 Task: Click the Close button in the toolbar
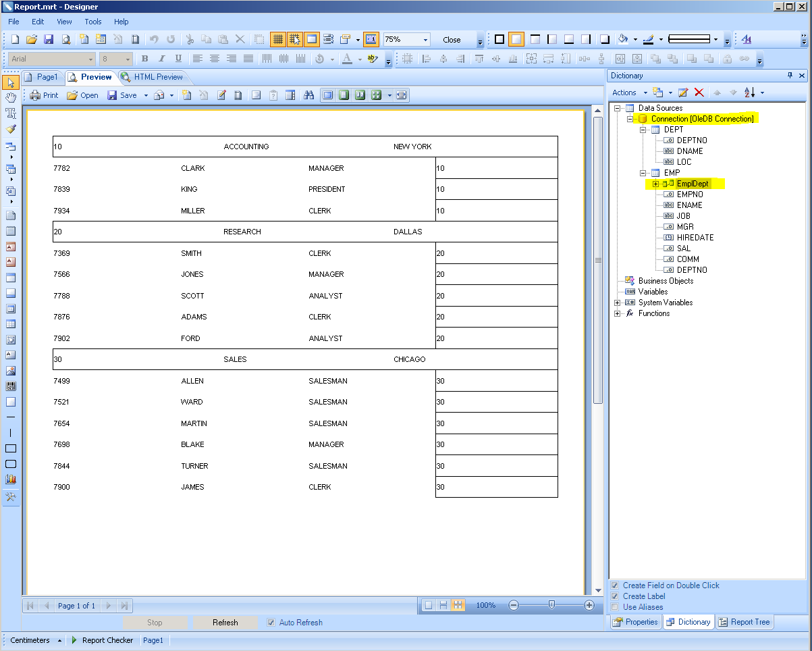pos(452,40)
